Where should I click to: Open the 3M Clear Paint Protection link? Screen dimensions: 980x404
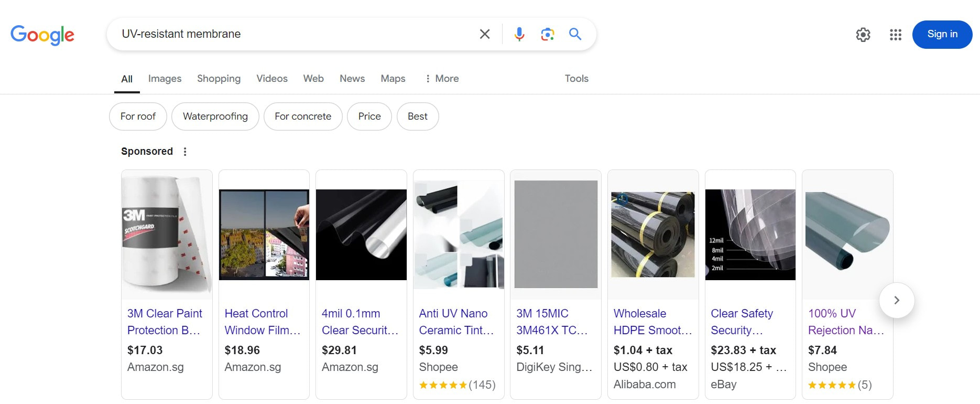(x=165, y=322)
